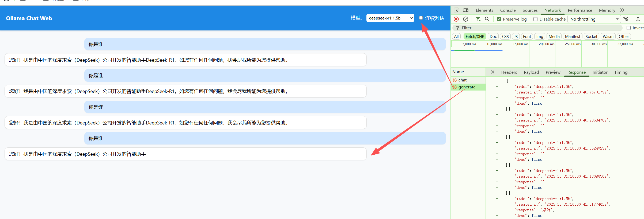Stop recording network log
This screenshot has height=219, width=644.
coord(456,19)
